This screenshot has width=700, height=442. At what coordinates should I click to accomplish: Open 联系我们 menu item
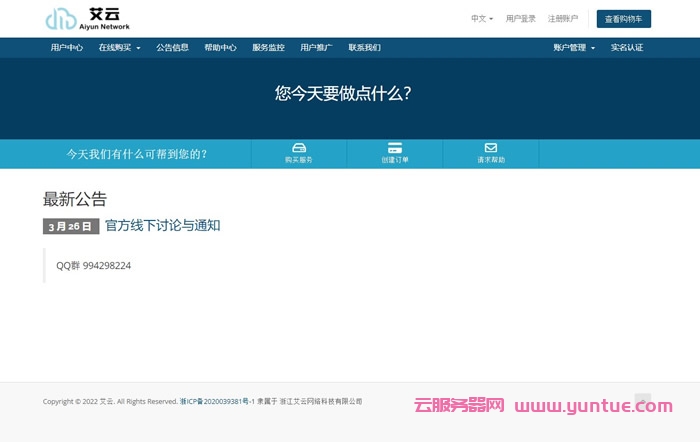(x=364, y=47)
